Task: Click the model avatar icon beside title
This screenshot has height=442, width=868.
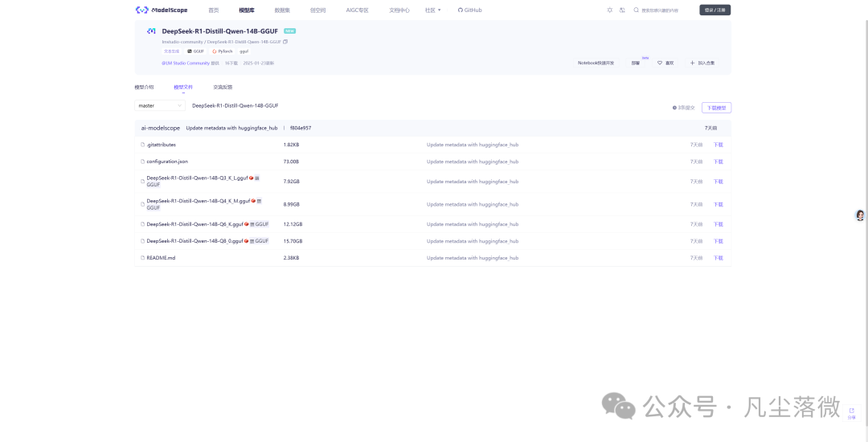Action: tap(150, 31)
